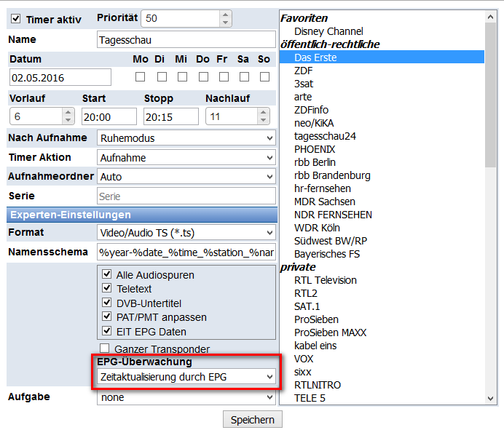Open EPG-Überwachung dropdown
This screenshot has height=438, width=504.
186,377
